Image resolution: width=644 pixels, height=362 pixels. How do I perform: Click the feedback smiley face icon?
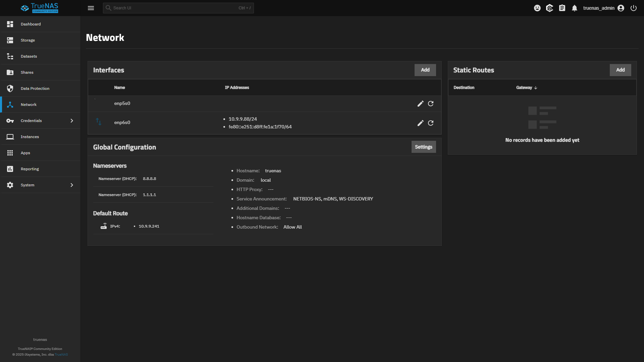click(x=537, y=8)
